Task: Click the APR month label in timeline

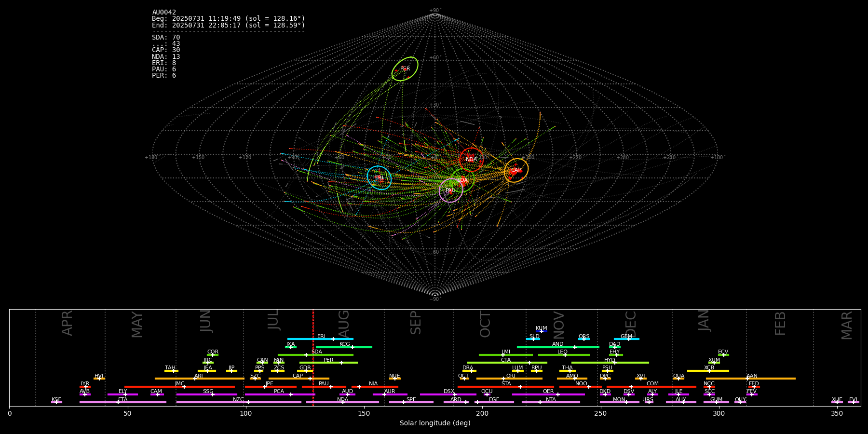Action: click(67, 323)
